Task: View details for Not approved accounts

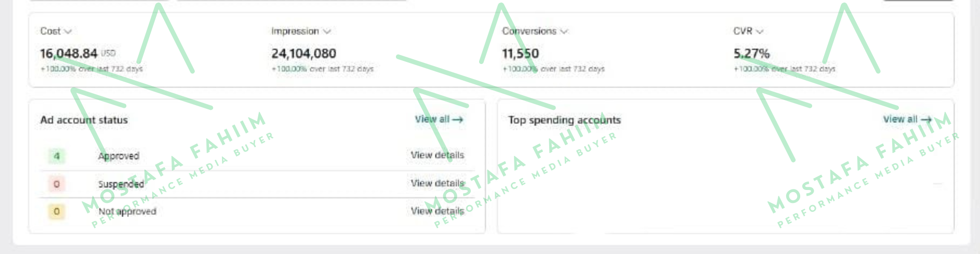Action: (x=437, y=211)
